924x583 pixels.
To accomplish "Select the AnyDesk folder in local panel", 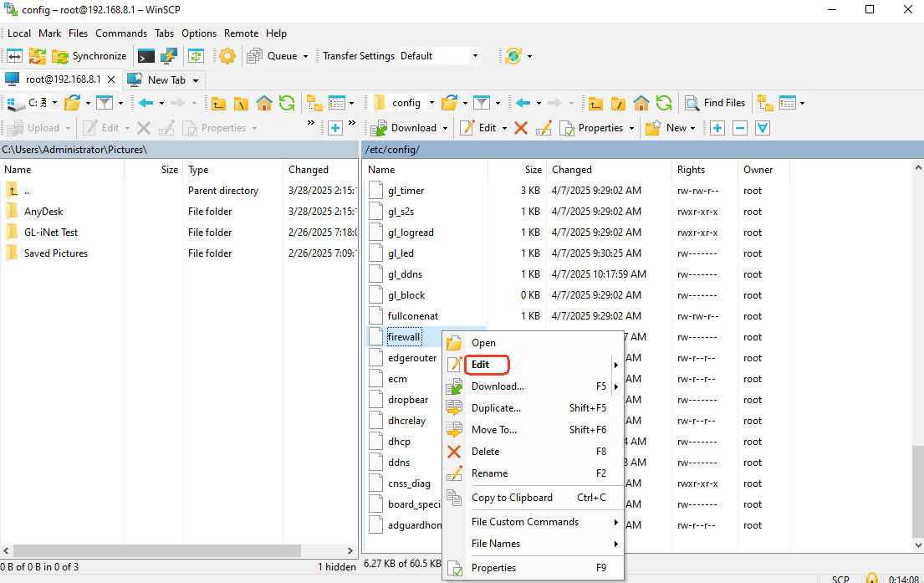I will [43, 212].
